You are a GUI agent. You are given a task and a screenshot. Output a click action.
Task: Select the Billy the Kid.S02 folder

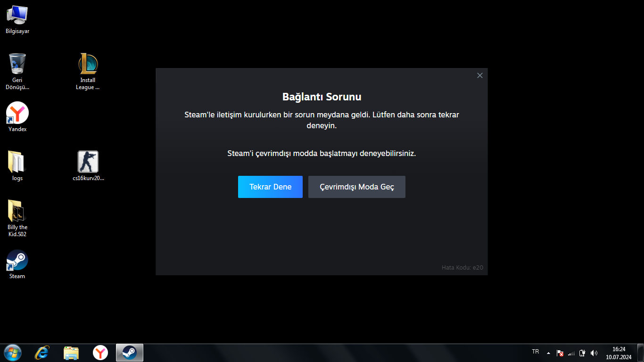[17, 219]
